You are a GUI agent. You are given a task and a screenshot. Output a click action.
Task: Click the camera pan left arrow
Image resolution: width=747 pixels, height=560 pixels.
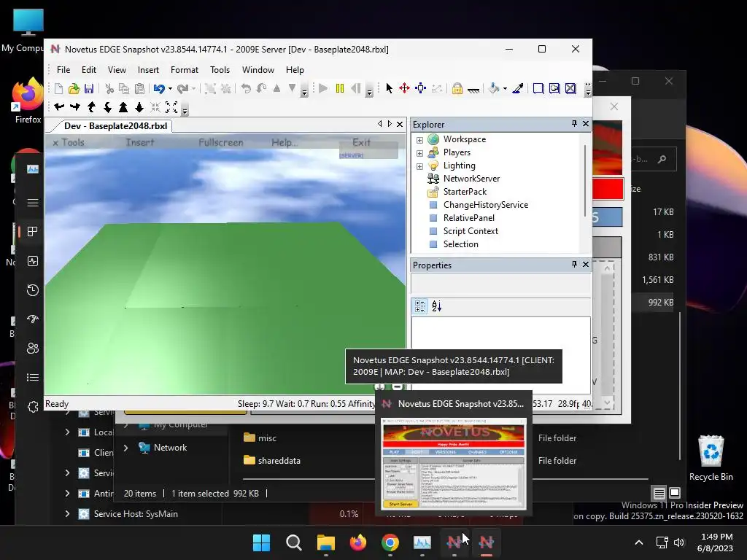point(59,107)
